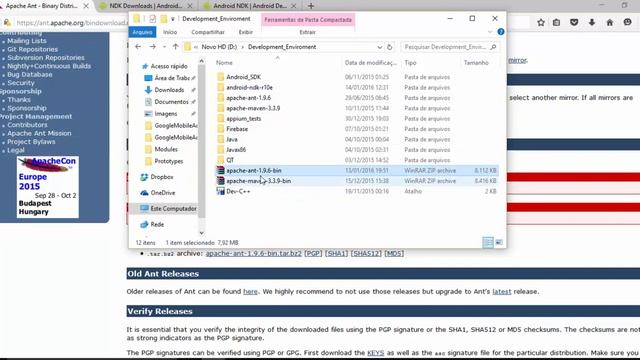This screenshot has height=360, width=640.
Task: Select the apache-ant-1.9.6 folder
Action: click(x=249, y=98)
